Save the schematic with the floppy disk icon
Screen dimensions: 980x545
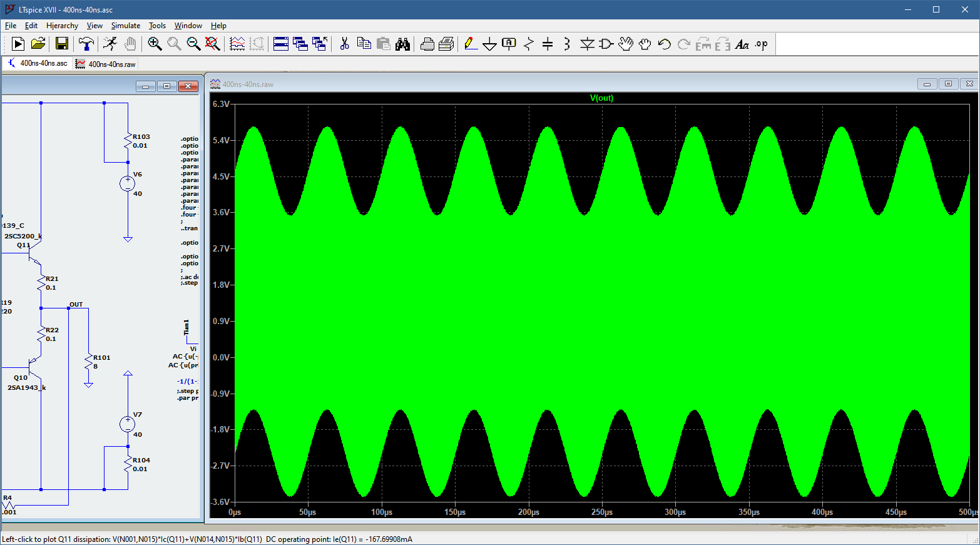pyautogui.click(x=61, y=44)
